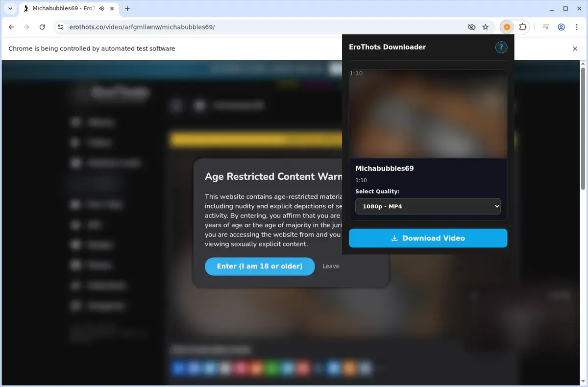
Task: Click the Age Restricted Content Warning heading
Action: [273, 176]
